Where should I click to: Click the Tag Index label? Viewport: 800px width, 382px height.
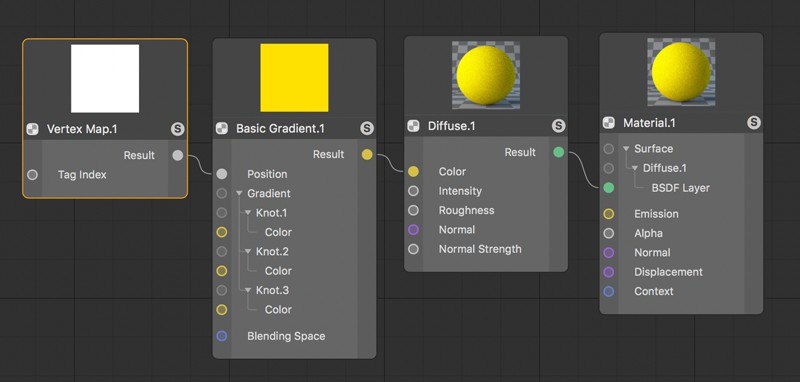(x=82, y=175)
